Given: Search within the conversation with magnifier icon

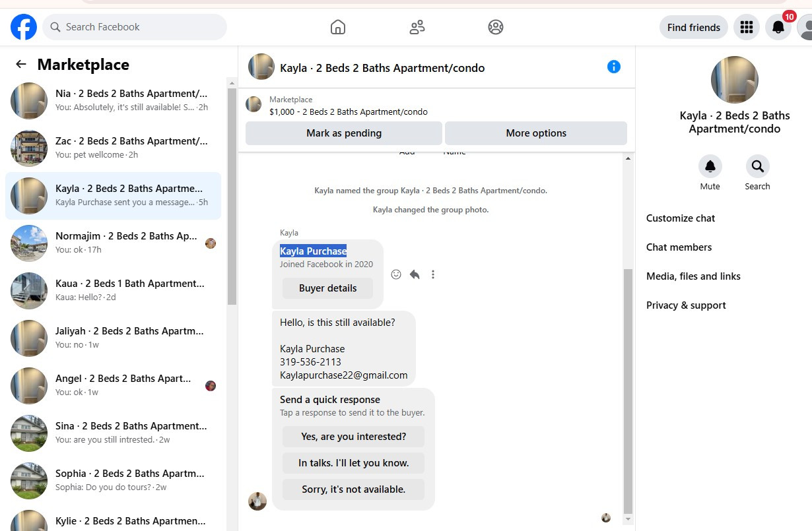Looking at the screenshot, I should [757, 166].
